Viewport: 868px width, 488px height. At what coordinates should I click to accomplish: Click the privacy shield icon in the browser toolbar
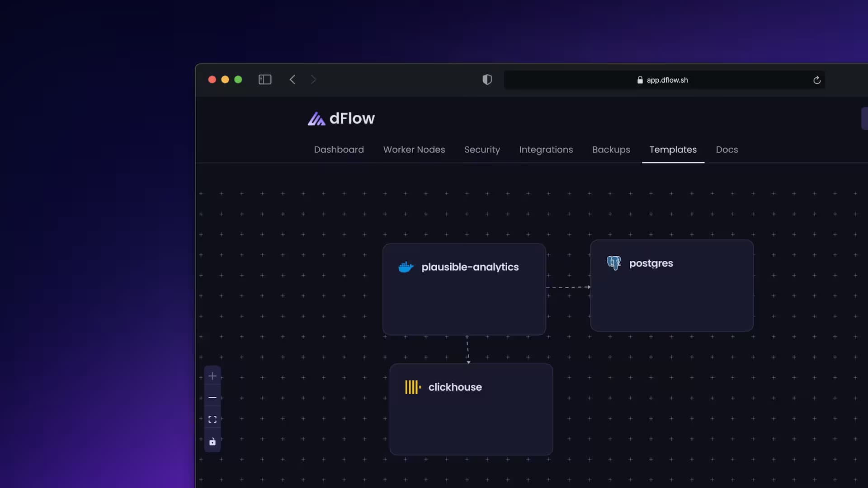487,80
